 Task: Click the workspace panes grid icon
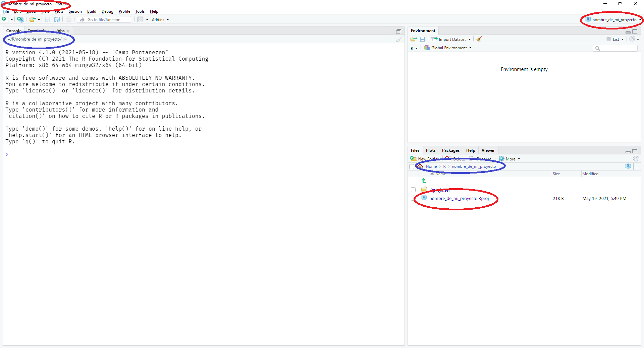point(140,19)
